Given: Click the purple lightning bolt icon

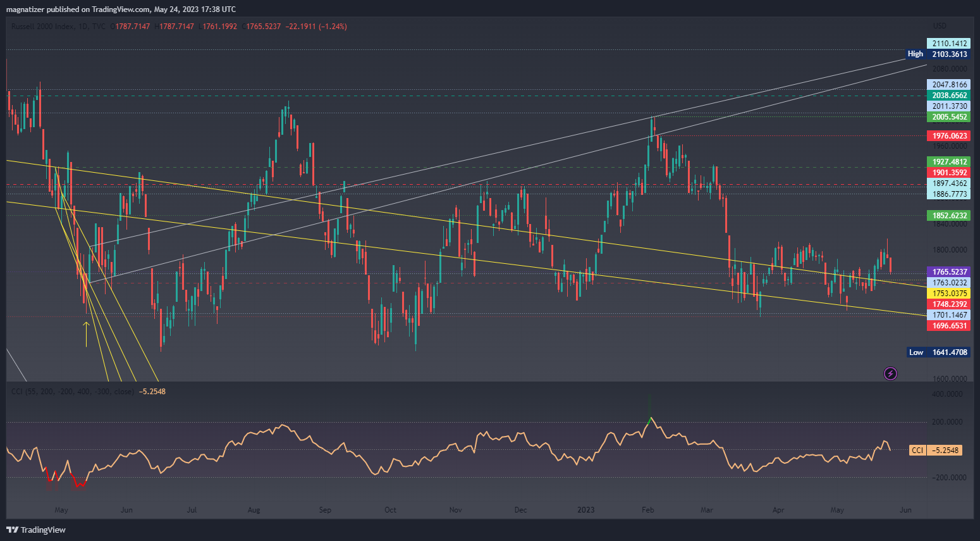Looking at the screenshot, I should (x=890, y=373).
